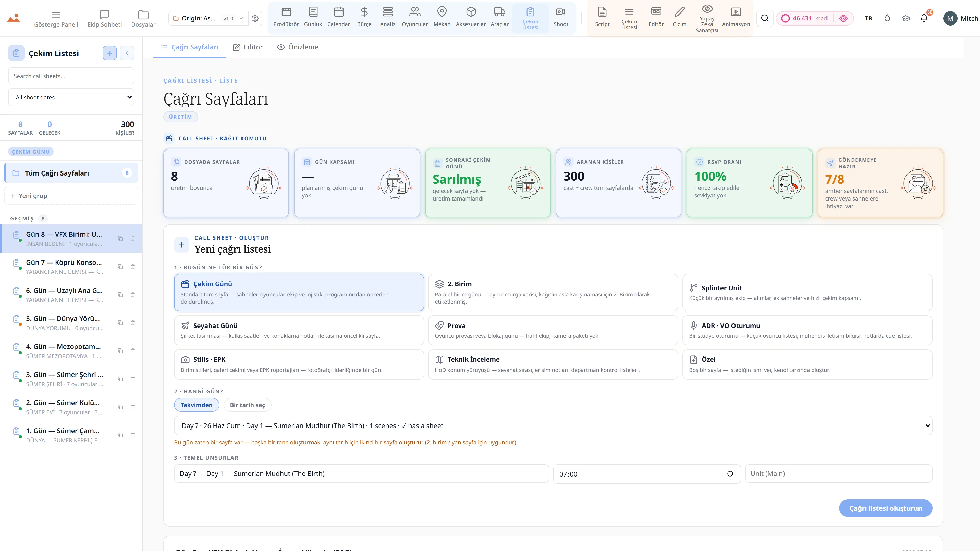Open the Oyuncular cast tool
The image size is (980, 551).
click(x=415, y=17)
